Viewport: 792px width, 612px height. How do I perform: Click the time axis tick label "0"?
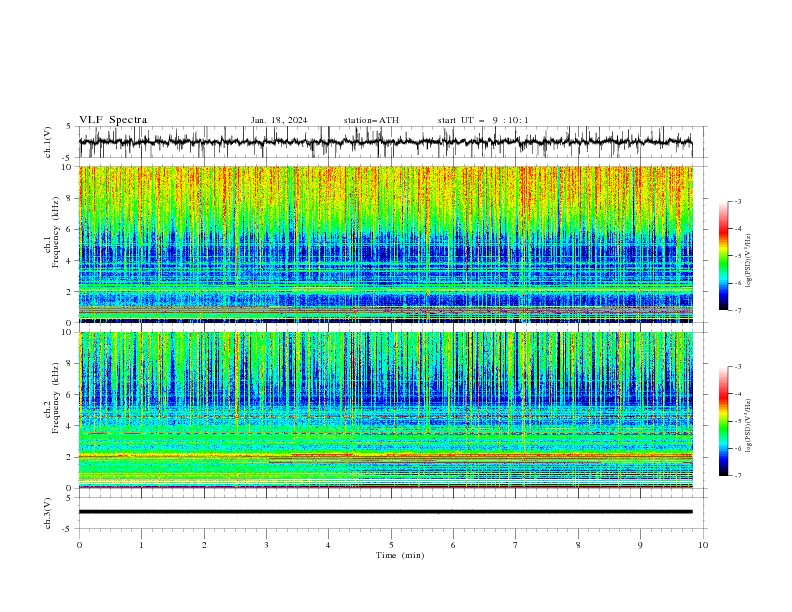click(79, 545)
